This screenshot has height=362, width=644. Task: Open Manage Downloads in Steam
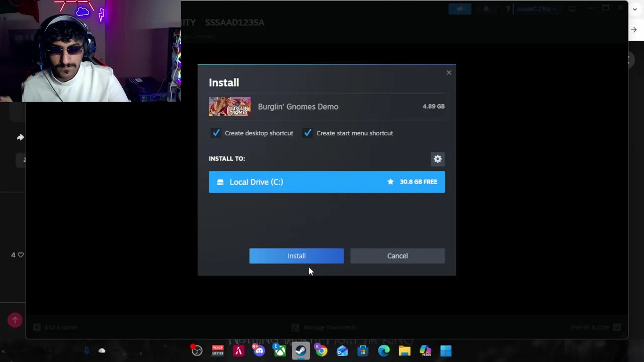(x=324, y=327)
